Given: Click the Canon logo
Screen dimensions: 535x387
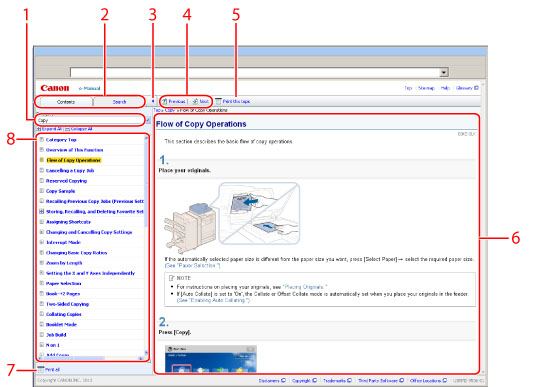Looking at the screenshot, I should coord(55,88).
